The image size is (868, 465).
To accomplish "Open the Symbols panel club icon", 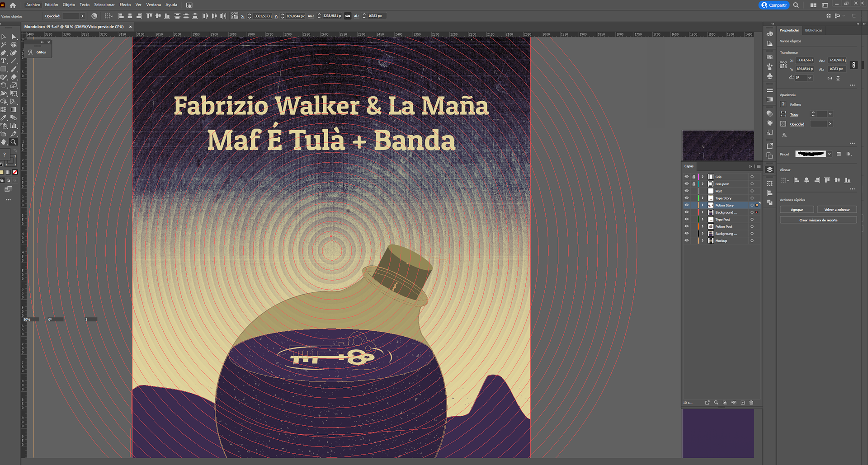I will tap(770, 76).
